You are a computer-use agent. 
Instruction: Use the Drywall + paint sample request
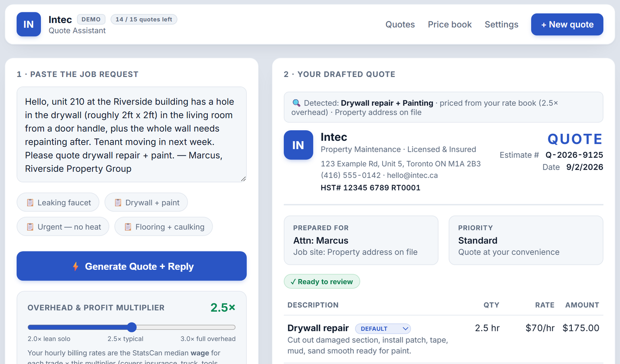(x=146, y=202)
